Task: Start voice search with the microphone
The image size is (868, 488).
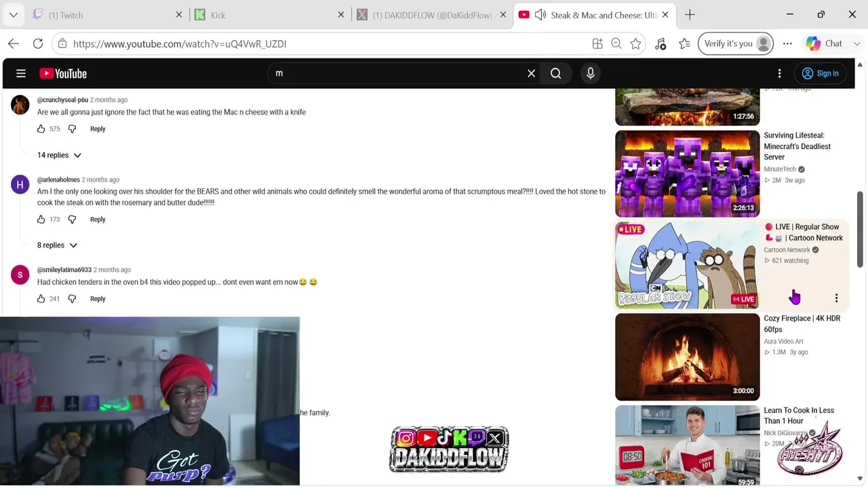Action: click(x=591, y=73)
